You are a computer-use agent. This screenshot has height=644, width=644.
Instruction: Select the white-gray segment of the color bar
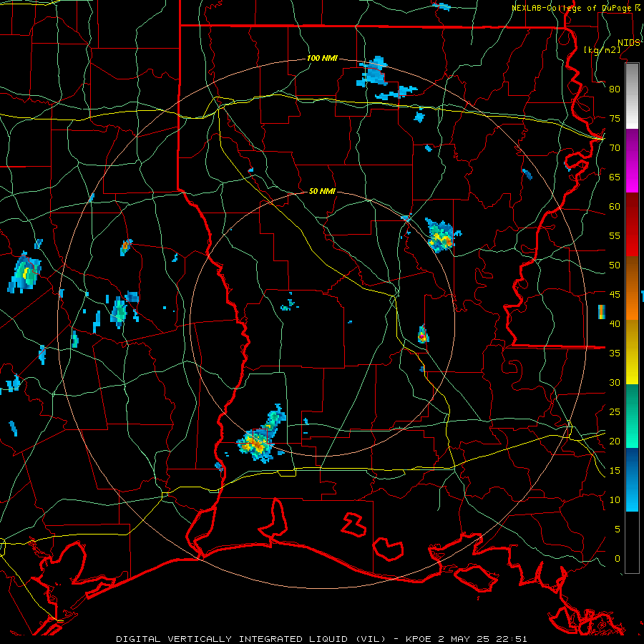[632, 96]
